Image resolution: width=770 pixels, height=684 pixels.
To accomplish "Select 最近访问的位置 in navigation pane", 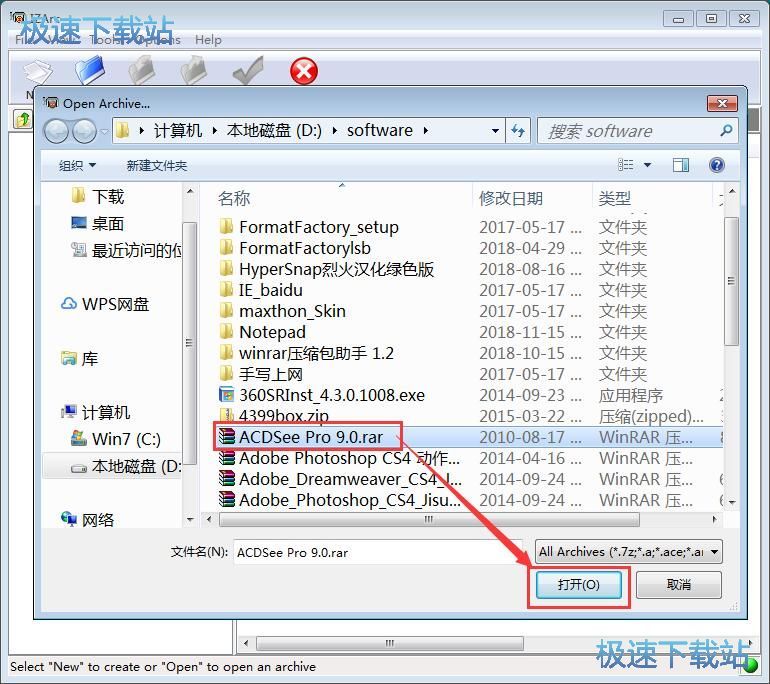I will pos(127,250).
